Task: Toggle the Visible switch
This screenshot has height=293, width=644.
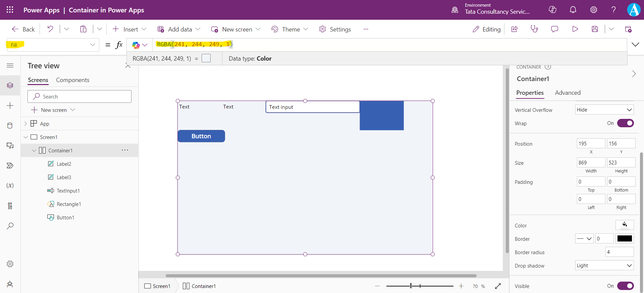Action: click(625, 286)
